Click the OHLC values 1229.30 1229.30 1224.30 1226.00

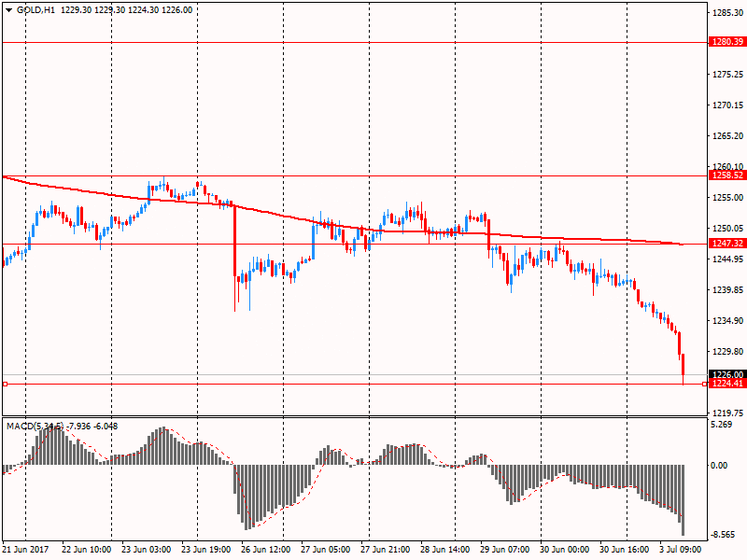(x=127, y=10)
